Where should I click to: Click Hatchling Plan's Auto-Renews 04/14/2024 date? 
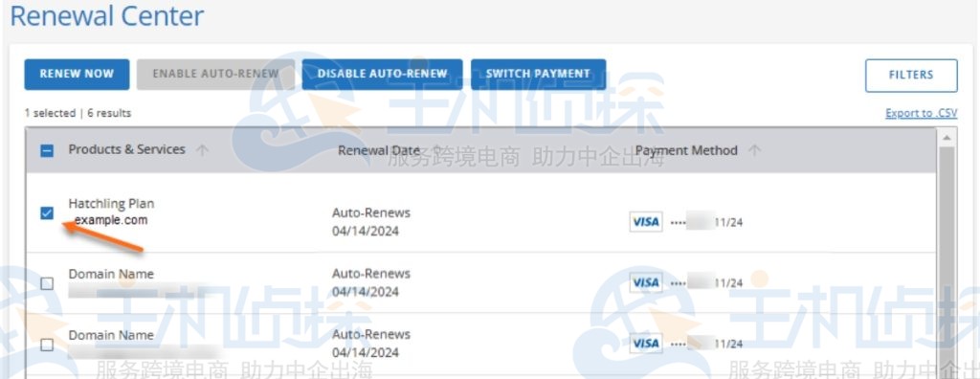pyautogui.click(x=371, y=222)
